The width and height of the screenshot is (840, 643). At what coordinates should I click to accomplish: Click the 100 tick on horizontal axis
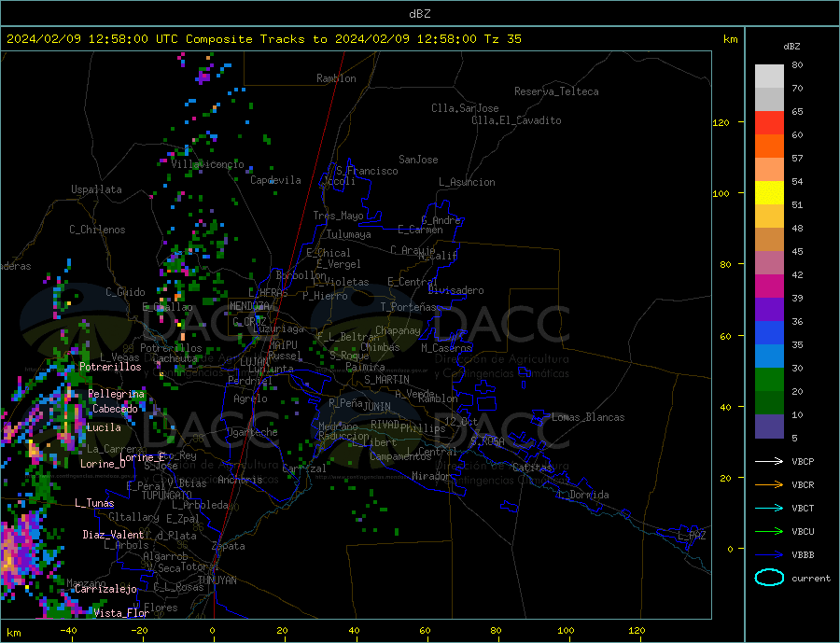(x=566, y=630)
